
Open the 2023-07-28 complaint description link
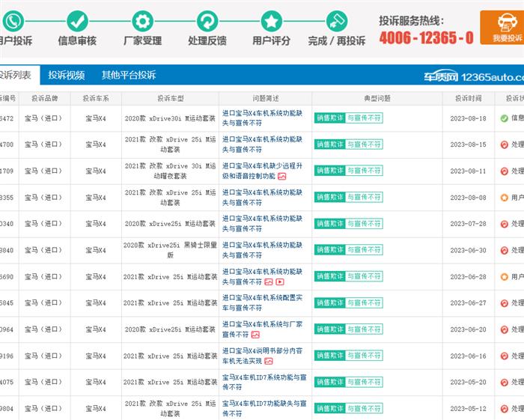click(x=262, y=224)
